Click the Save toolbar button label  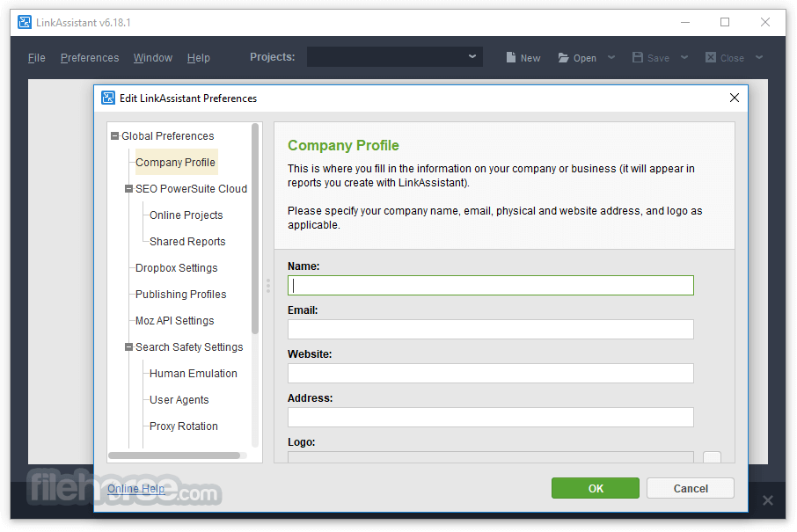(658, 58)
